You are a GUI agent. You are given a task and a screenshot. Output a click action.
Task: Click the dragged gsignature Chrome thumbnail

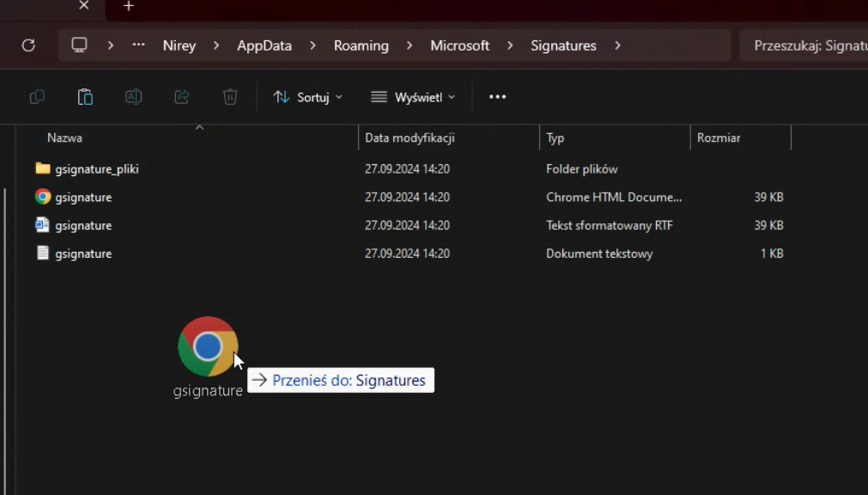click(x=208, y=347)
